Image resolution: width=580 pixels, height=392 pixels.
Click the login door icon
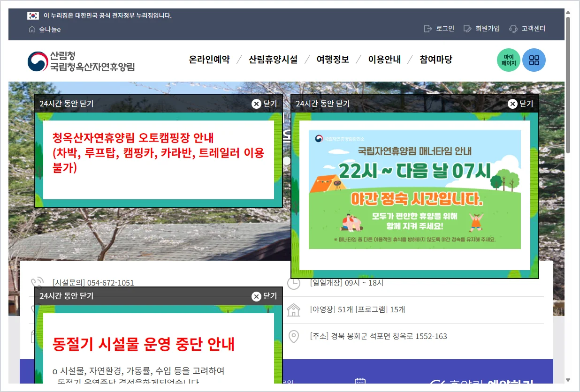pyautogui.click(x=428, y=29)
